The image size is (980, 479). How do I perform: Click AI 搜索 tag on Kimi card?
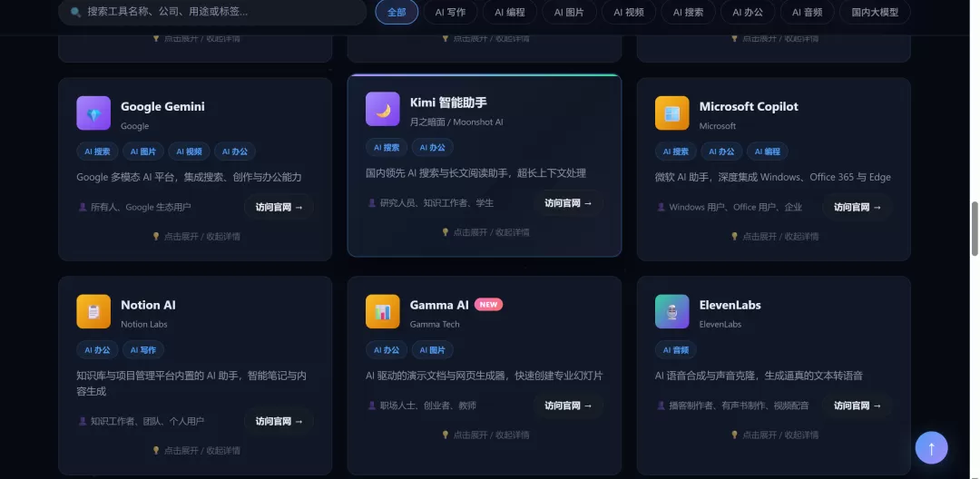click(x=387, y=147)
